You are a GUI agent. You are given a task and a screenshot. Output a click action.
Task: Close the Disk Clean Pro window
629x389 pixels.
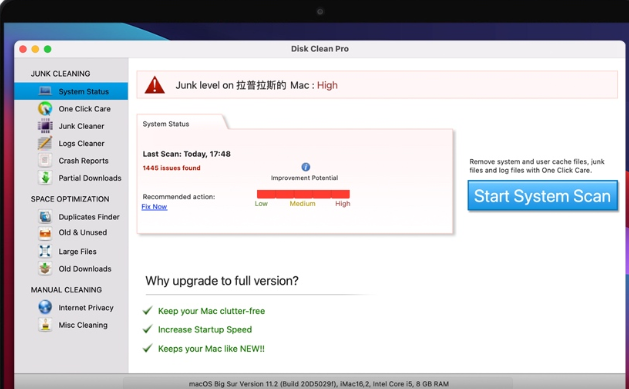click(x=23, y=49)
